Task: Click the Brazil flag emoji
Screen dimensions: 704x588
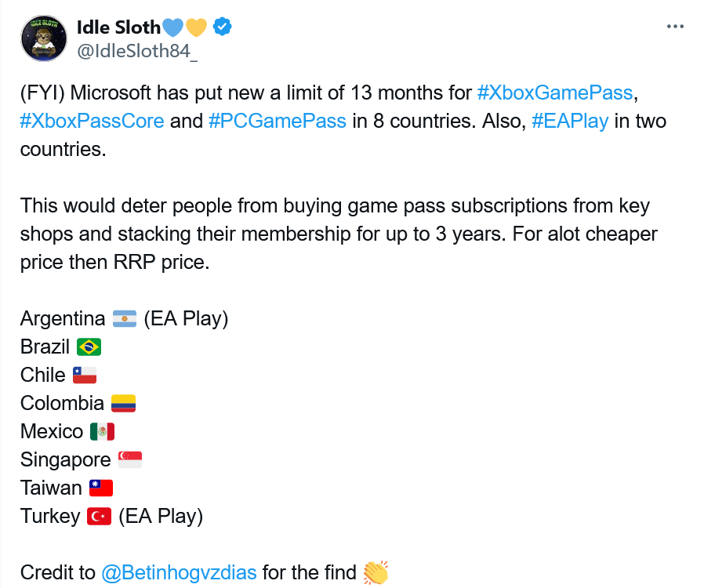Action: point(89,347)
